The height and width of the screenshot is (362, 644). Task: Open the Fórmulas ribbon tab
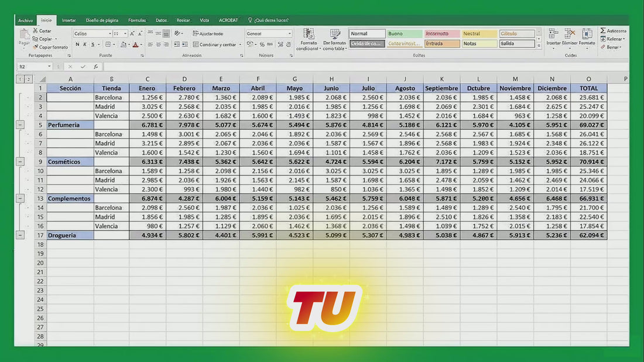pos(137,20)
